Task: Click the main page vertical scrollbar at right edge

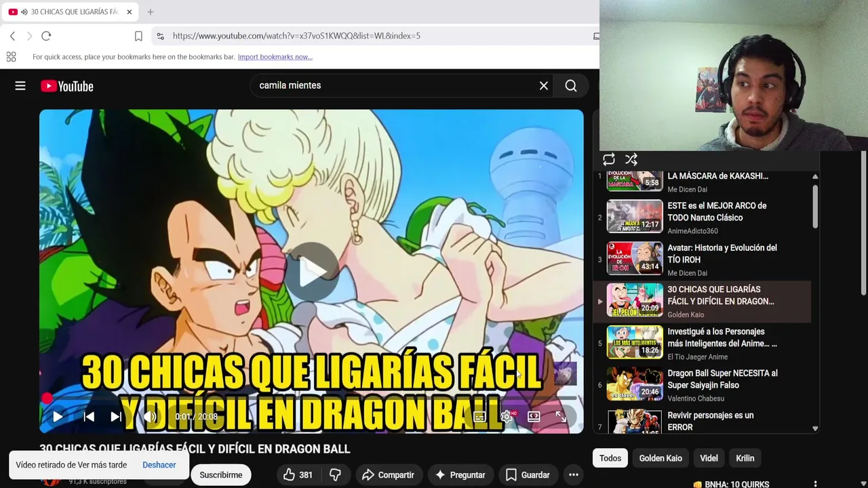Action: (x=863, y=224)
